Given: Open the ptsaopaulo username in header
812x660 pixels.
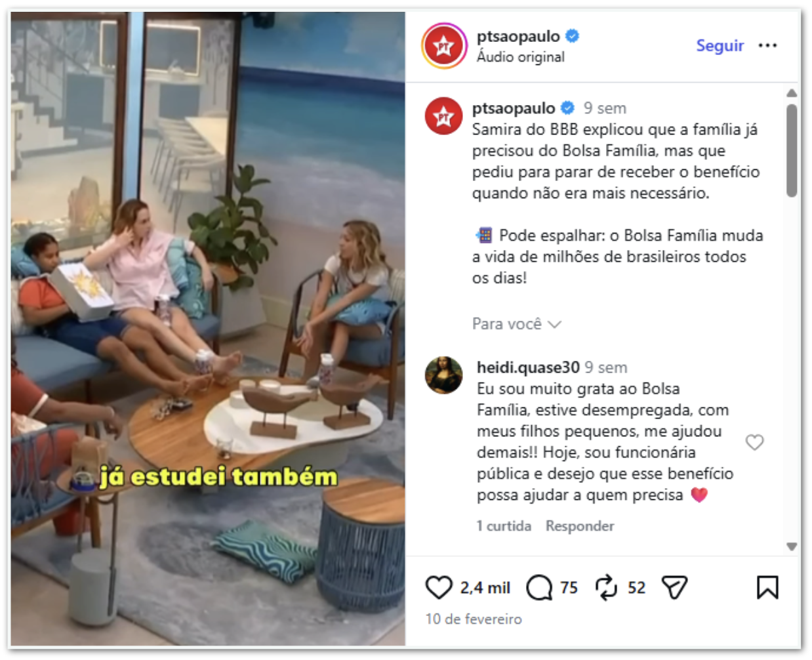Looking at the screenshot, I should tap(518, 36).
